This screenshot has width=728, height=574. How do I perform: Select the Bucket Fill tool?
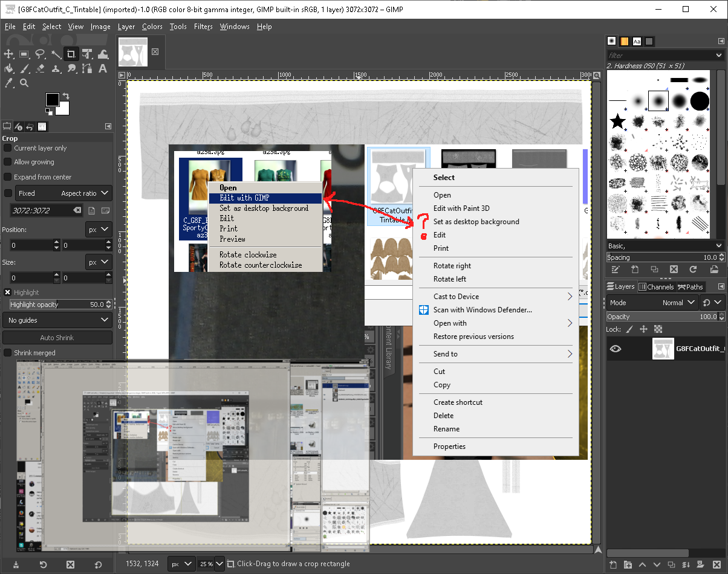pyautogui.click(x=8, y=69)
